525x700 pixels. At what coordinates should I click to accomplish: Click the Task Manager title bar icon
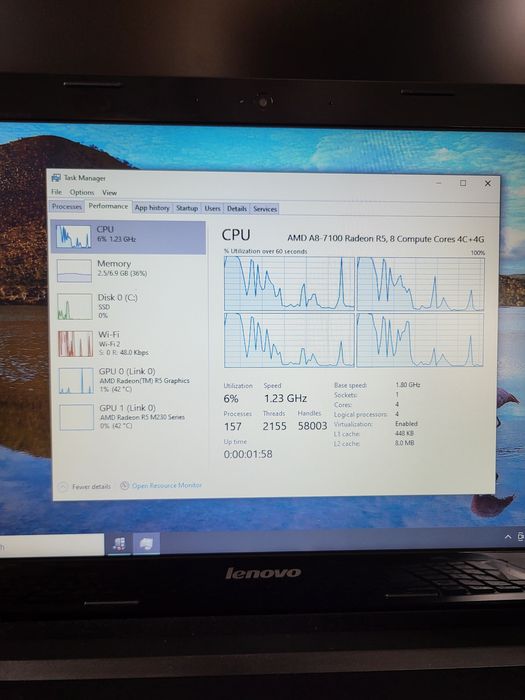[x=56, y=178]
